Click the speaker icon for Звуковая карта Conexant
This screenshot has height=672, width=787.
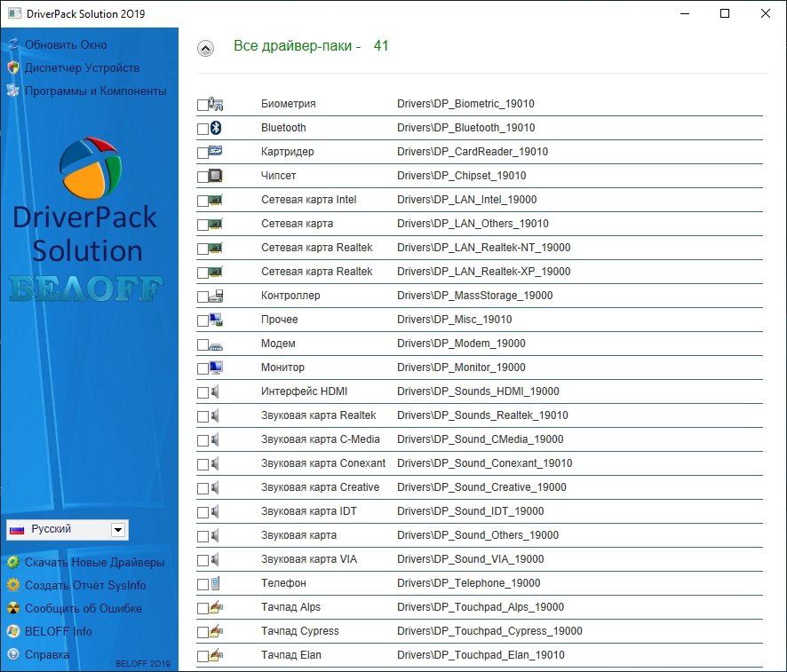coord(215,464)
